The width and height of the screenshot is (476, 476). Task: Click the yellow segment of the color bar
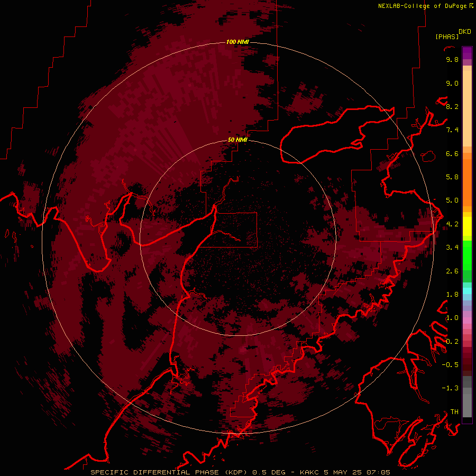click(467, 226)
